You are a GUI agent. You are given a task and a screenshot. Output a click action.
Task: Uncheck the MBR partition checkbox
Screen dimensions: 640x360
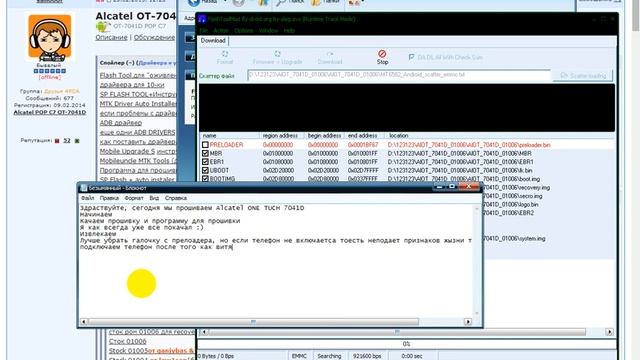click(x=205, y=153)
